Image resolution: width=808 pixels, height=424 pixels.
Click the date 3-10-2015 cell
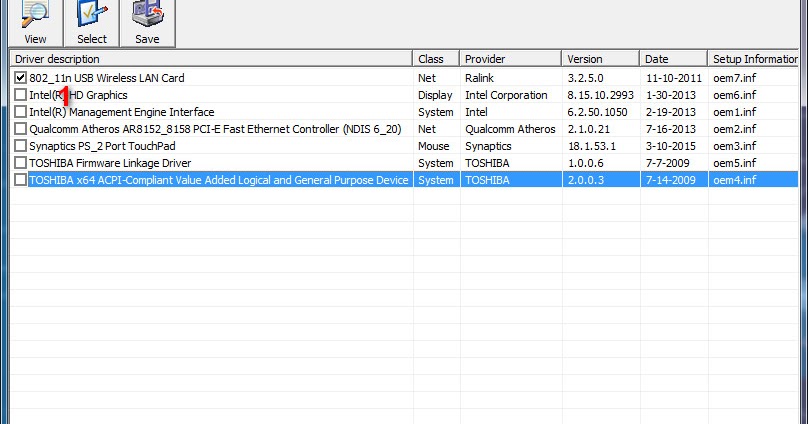point(671,146)
